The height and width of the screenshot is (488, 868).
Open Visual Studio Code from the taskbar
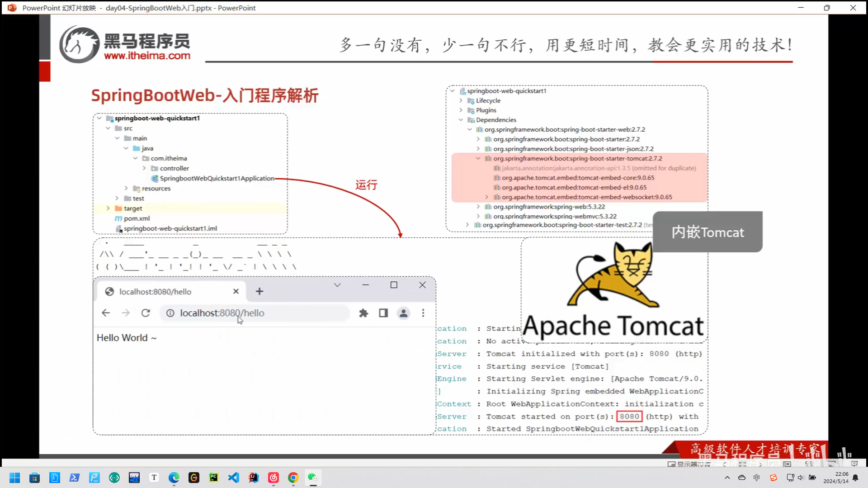(x=234, y=478)
